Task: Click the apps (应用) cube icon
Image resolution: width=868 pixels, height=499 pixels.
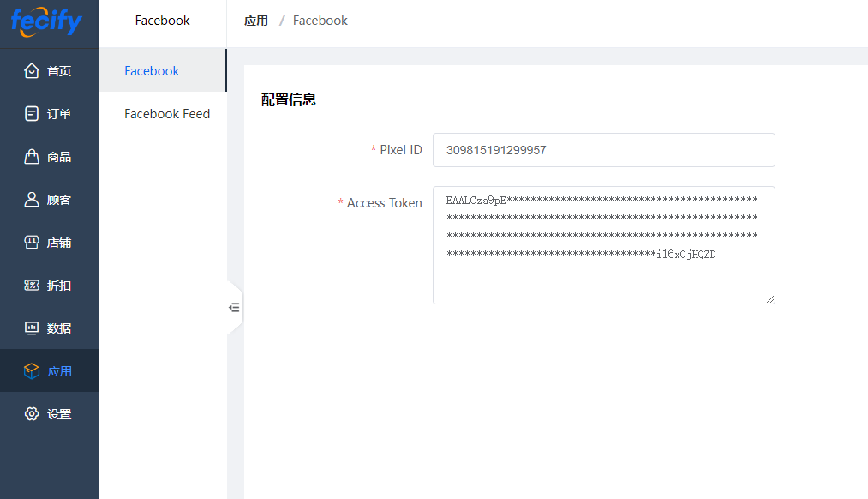Action: 32,371
